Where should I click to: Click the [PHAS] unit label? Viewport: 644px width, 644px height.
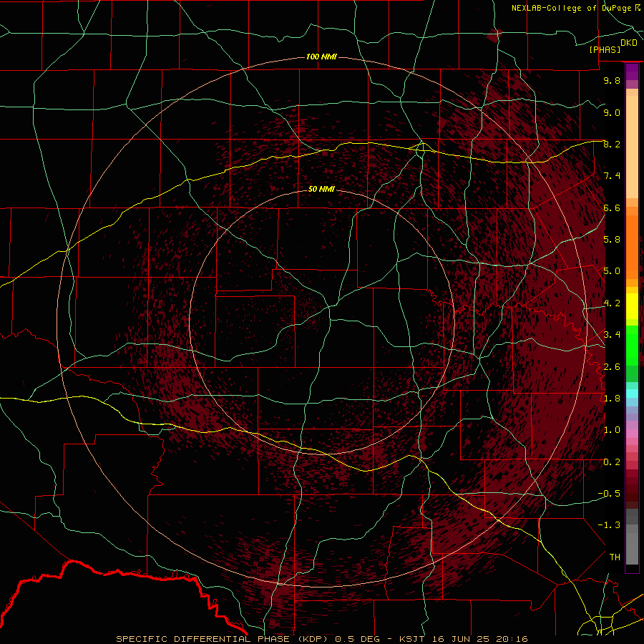[605, 49]
